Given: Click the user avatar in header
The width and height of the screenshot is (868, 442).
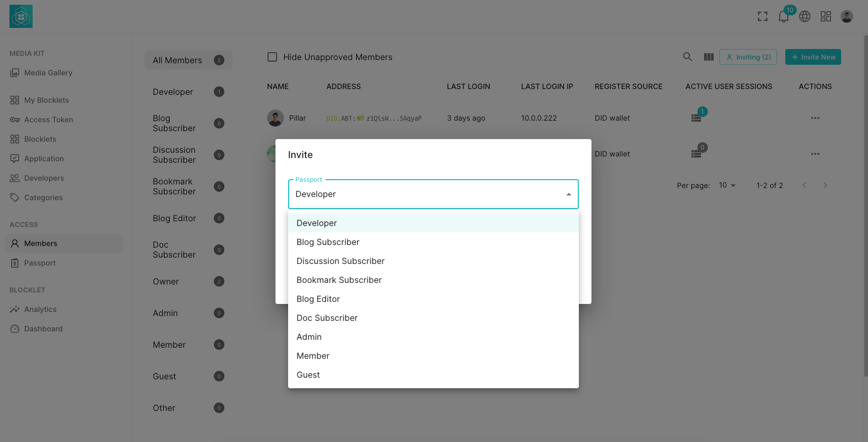Looking at the screenshot, I should [846, 16].
